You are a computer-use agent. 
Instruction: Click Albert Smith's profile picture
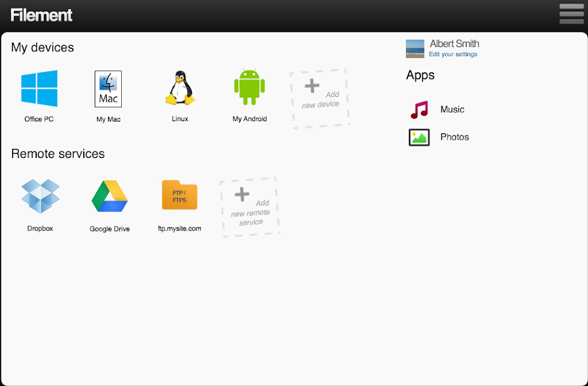tap(415, 49)
